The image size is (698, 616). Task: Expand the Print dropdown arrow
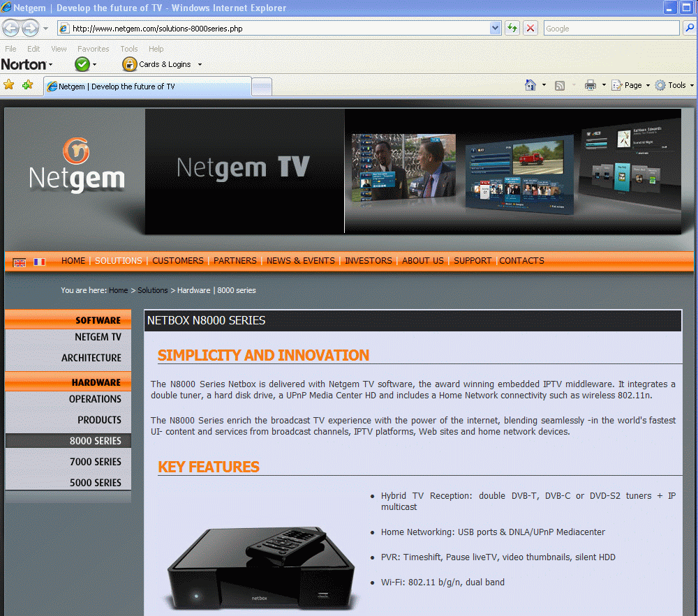(604, 85)
